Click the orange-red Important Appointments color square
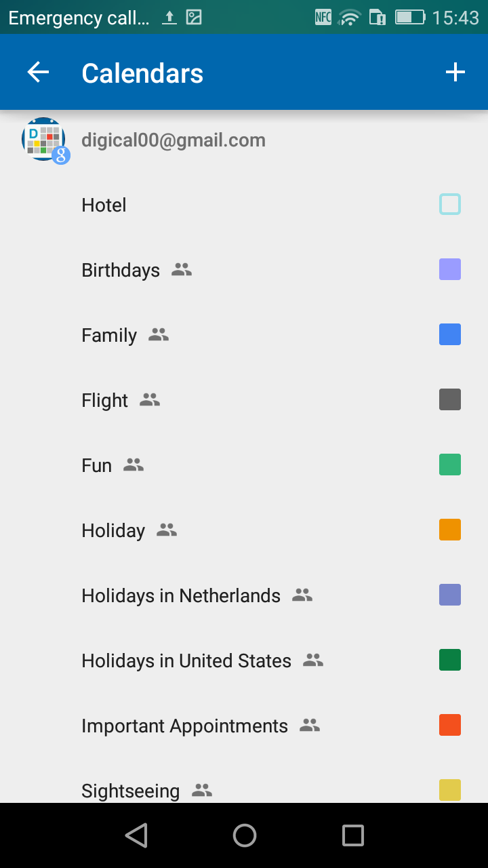Screen dimensions: 488x868 pyautogui.click(x=450, y=726)
